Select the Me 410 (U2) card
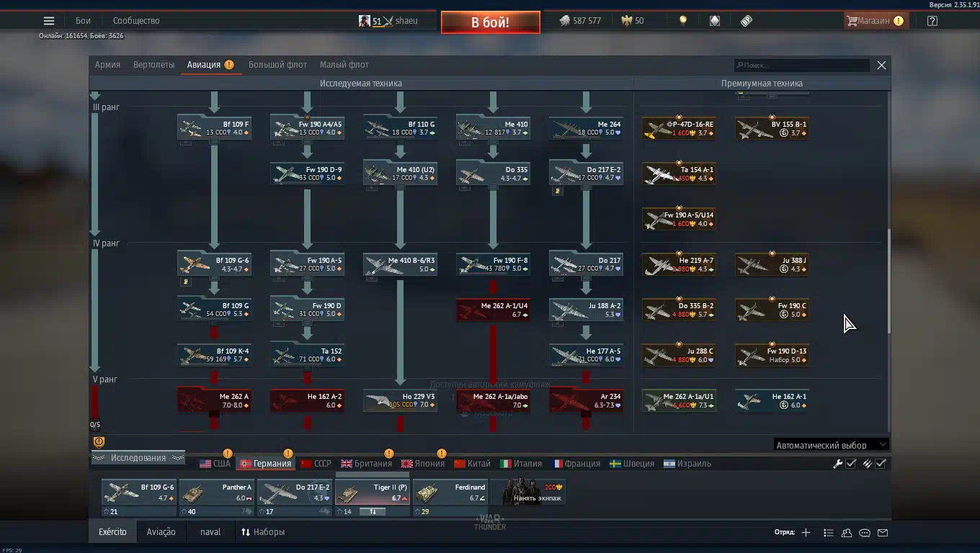This screenshot has height=553, width=980. [x=401, y=174]
